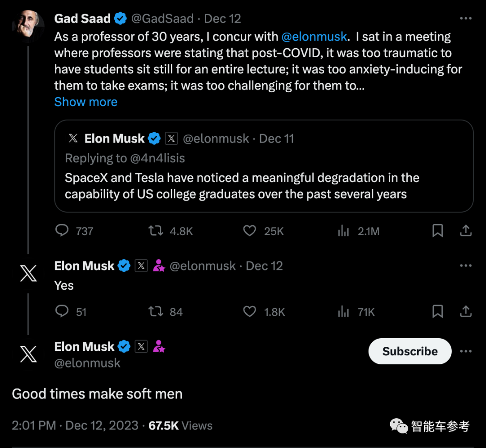Subscribe to Elon Musk
The width and height of the screenshot is (486, 448).
tap(409, 351)
